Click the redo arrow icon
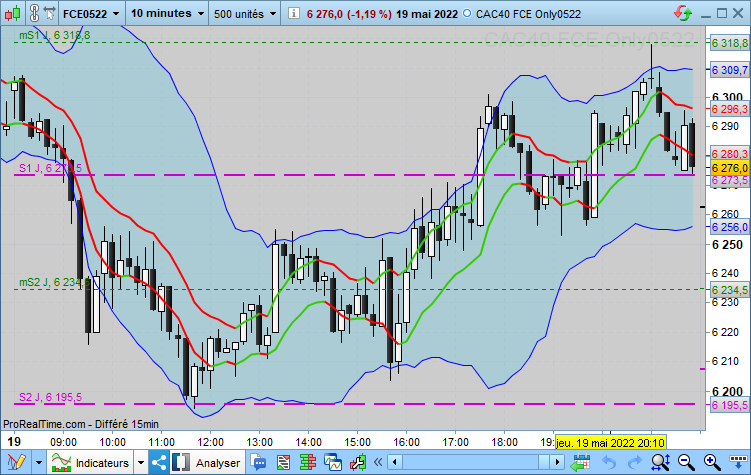This screenshot has height=475, width=751. (x=634, y=462)
